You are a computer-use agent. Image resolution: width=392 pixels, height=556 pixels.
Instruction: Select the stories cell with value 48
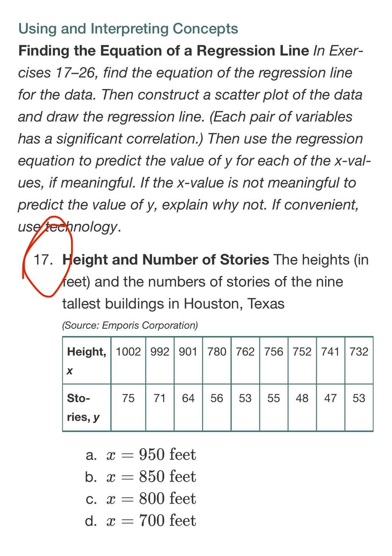[x=302, y=407]
